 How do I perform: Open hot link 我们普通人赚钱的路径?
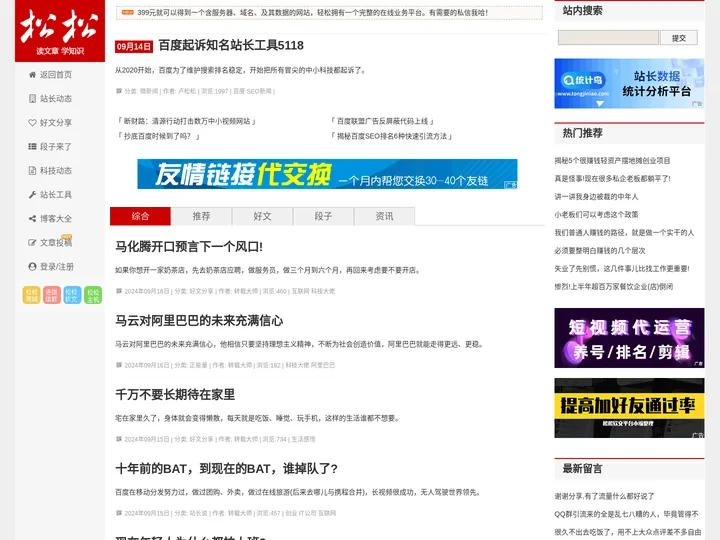624,233
